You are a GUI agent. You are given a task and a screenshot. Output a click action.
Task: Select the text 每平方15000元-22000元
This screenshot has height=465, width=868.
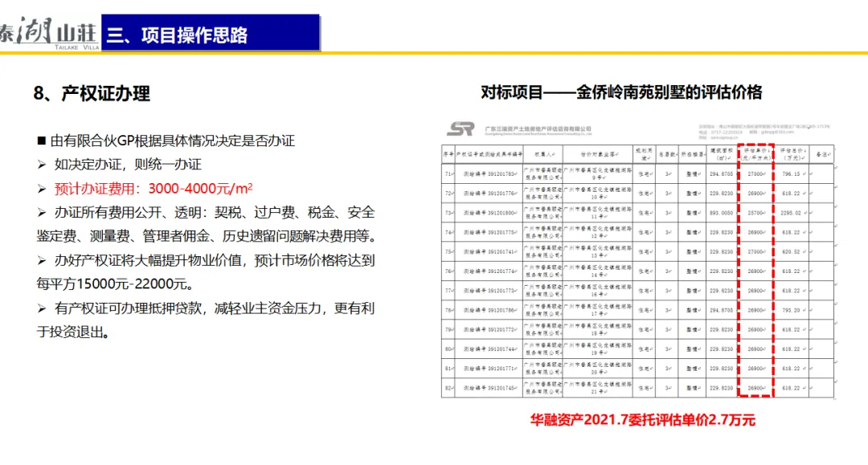point(115,283)
